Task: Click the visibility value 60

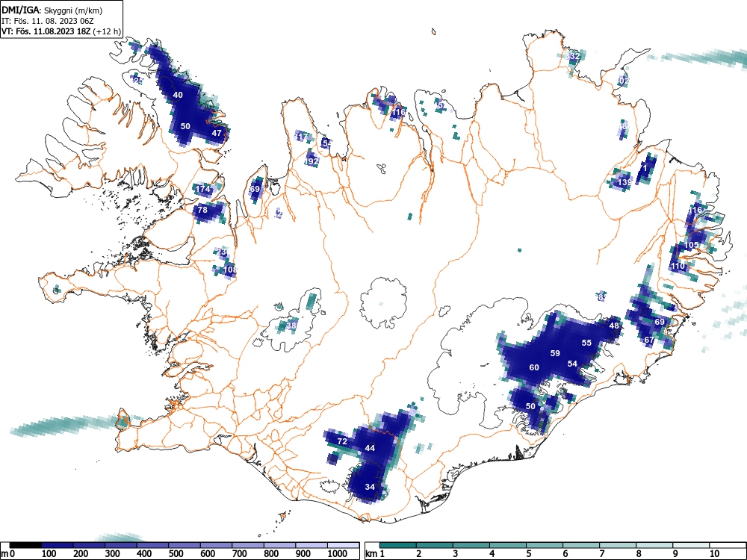Action: [534, 367]
